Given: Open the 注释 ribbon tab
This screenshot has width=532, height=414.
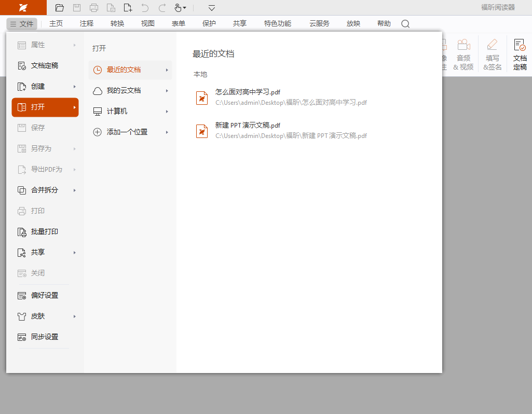Looking at the screenshot, I should (x=87, y=24).
